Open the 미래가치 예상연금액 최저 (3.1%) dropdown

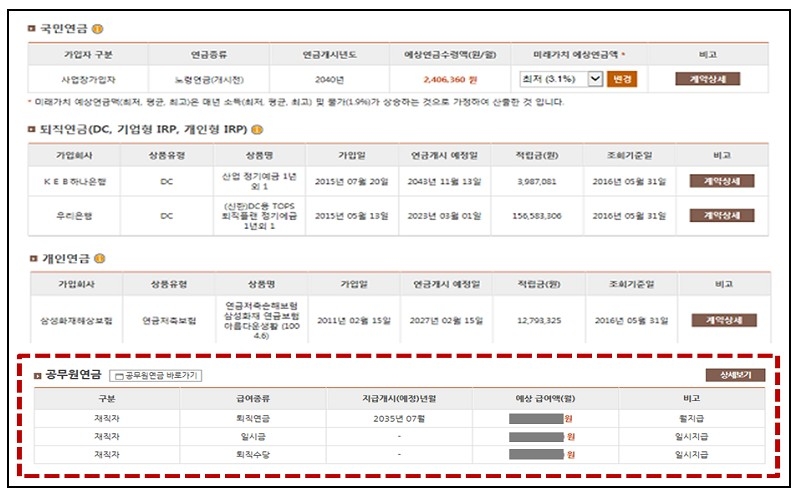[x=561, y=79]
